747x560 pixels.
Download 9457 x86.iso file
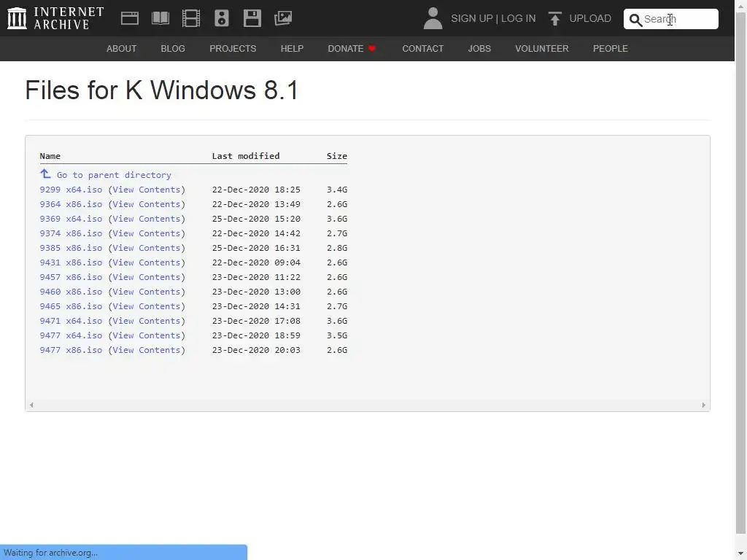point(71,277)
